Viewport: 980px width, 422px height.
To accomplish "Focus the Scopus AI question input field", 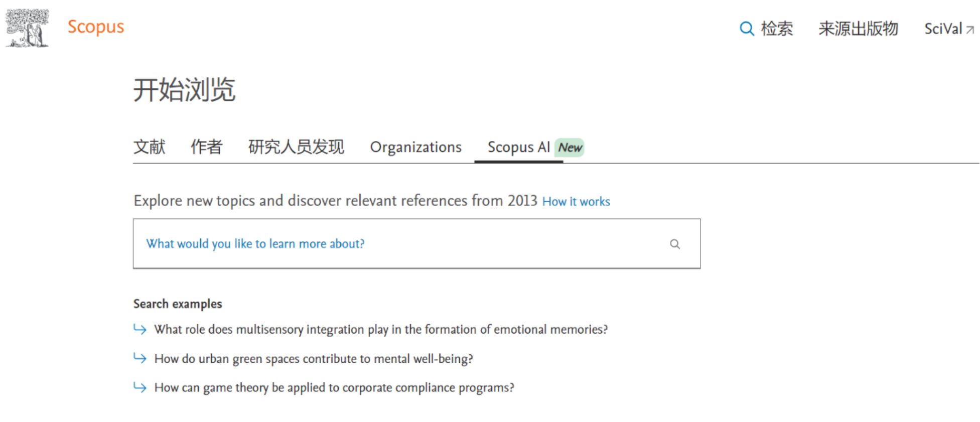I will click(x=416, y=244).
